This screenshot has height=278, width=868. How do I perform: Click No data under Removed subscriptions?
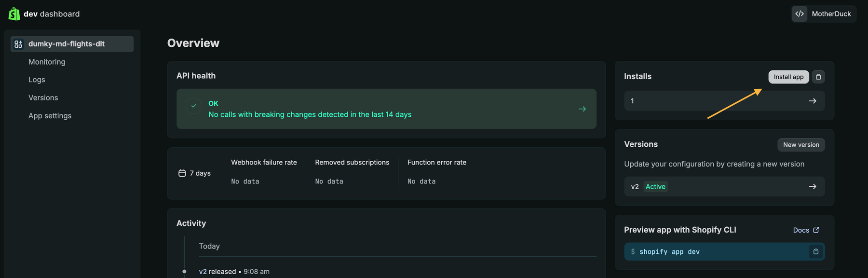329,181
